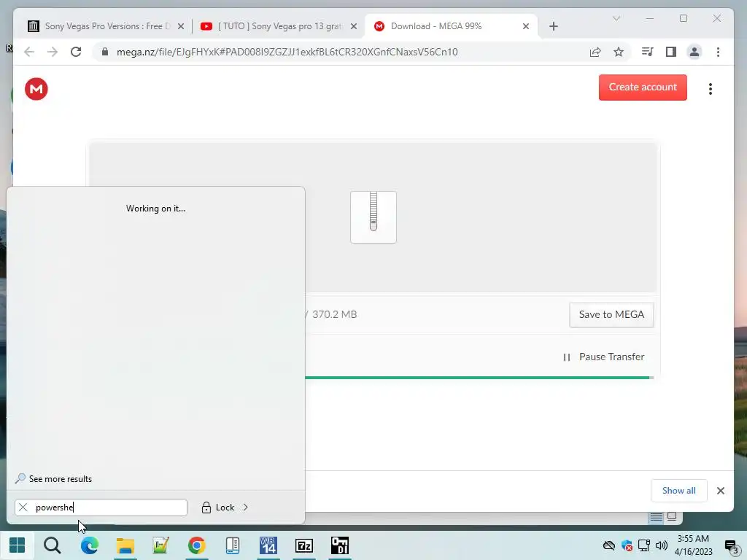This screenshot has width=747, height=560.
Task: Clear the powershe search text
Action: pos(23,507)
